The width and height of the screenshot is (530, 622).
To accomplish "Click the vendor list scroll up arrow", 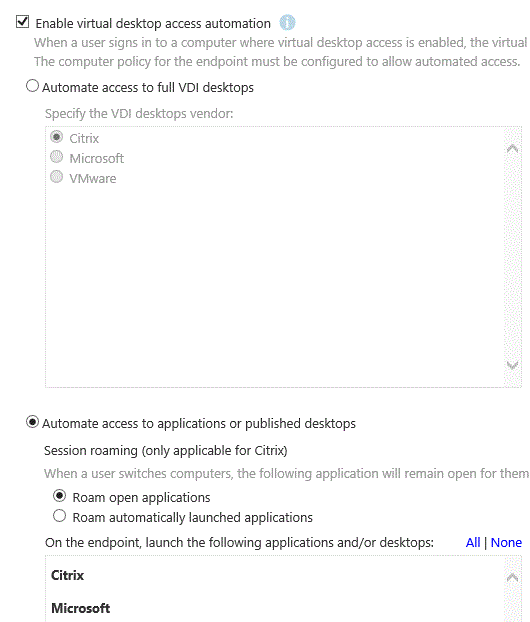I will [x=513, y=149].
